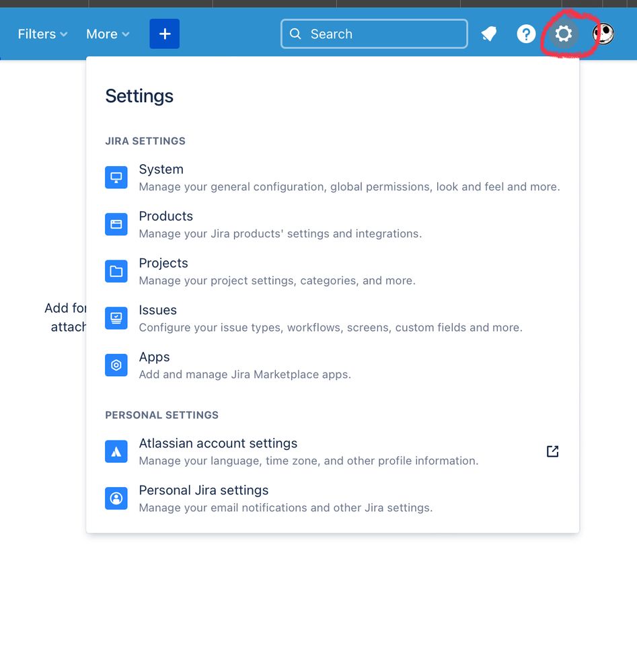Open Personal Jira settings

tap(333, 498)
